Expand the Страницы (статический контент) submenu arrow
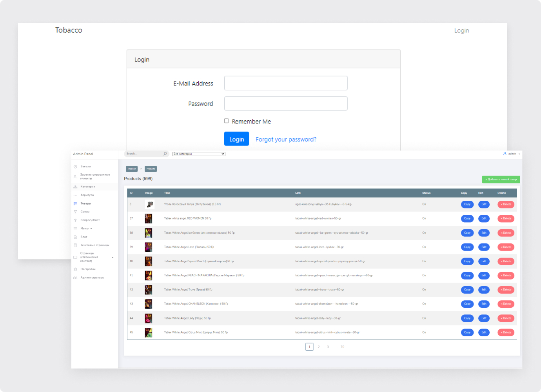Image resolution: width=541 pixels, height=392 pixels. click(113, 258)
